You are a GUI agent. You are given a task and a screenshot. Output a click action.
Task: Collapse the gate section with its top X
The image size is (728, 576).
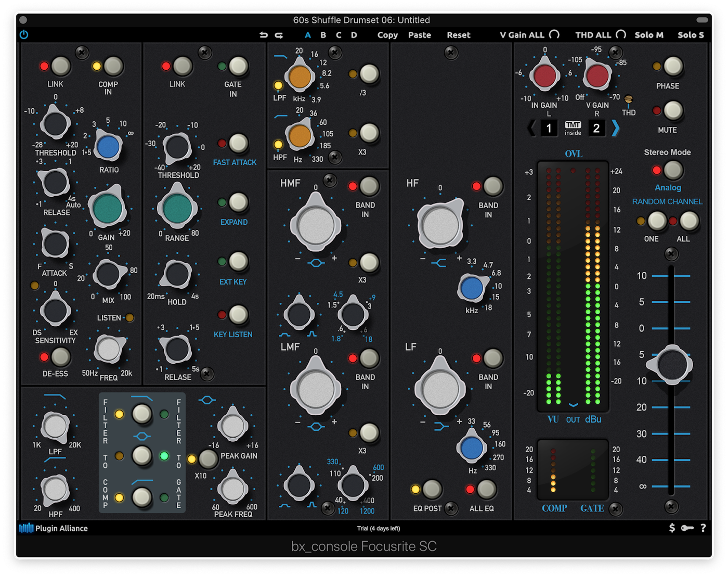[204, 53]
